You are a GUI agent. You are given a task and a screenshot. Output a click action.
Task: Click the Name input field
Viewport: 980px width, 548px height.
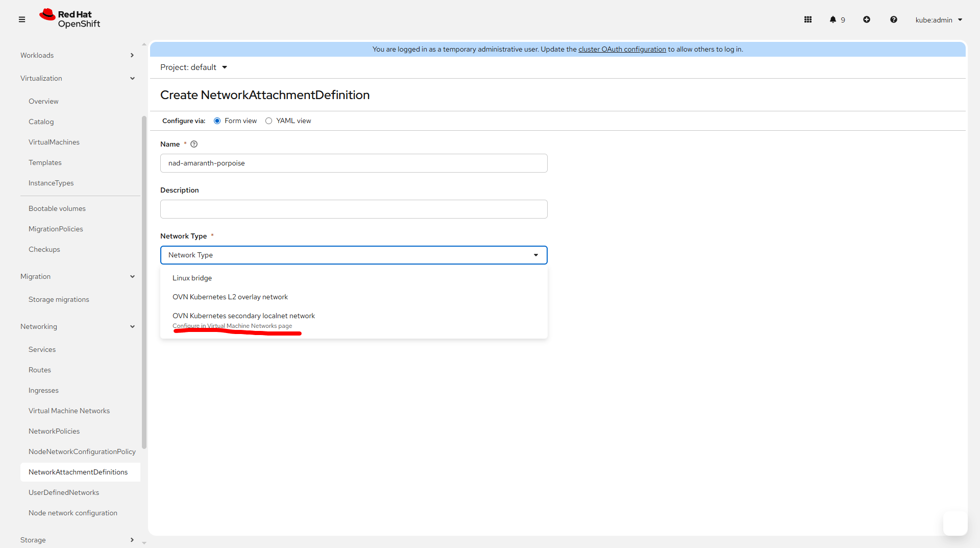[x=354, y=163]
